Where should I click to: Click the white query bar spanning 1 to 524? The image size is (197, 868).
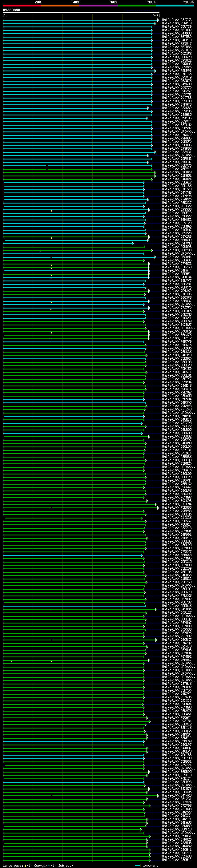click(81, 13)
